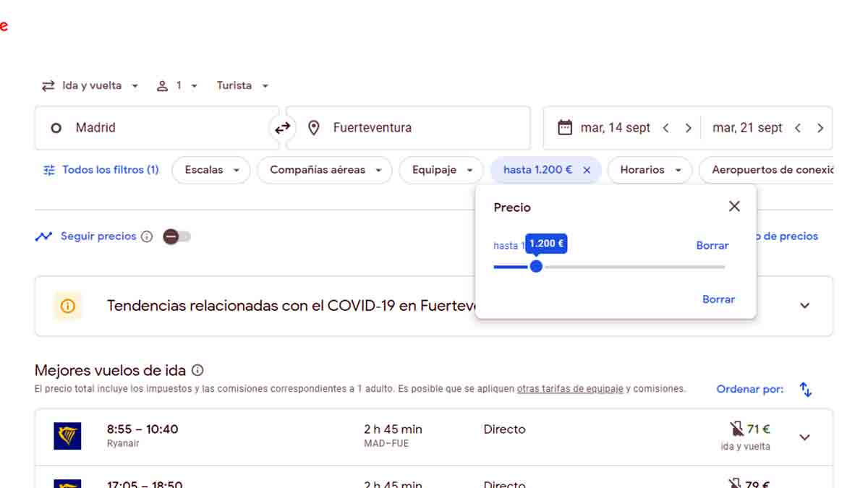Go to previous day for return date
Screen dimensions: 868x488
(798, 128)
